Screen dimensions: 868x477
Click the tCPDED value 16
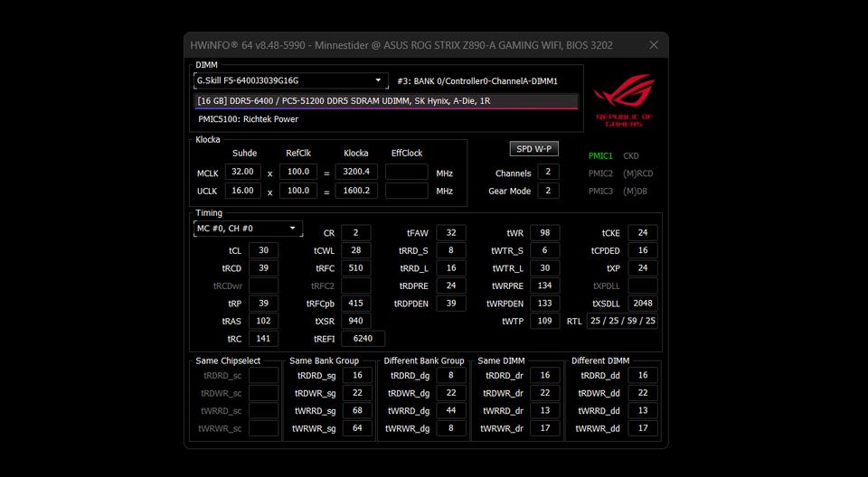(643, 250)
